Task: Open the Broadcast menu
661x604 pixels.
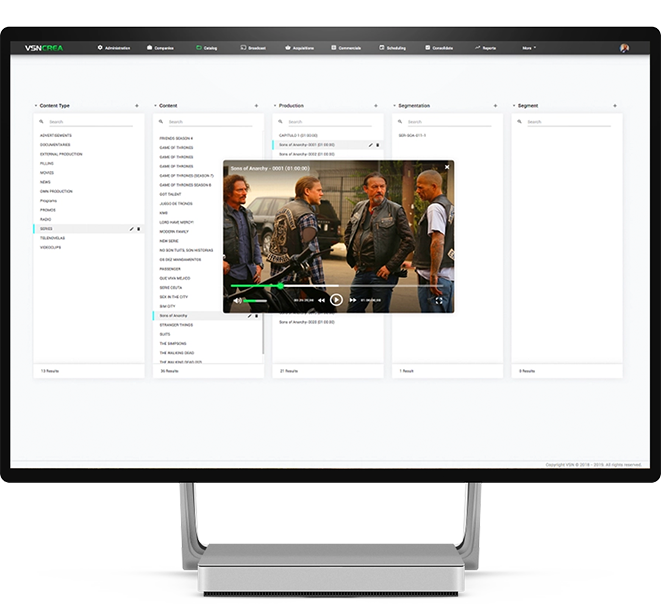Action: pos(253,48)
